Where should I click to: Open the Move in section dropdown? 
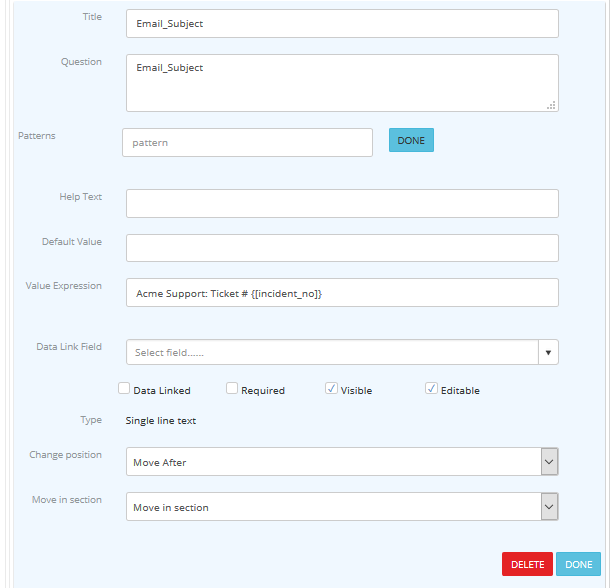click(x=342, y=507)
